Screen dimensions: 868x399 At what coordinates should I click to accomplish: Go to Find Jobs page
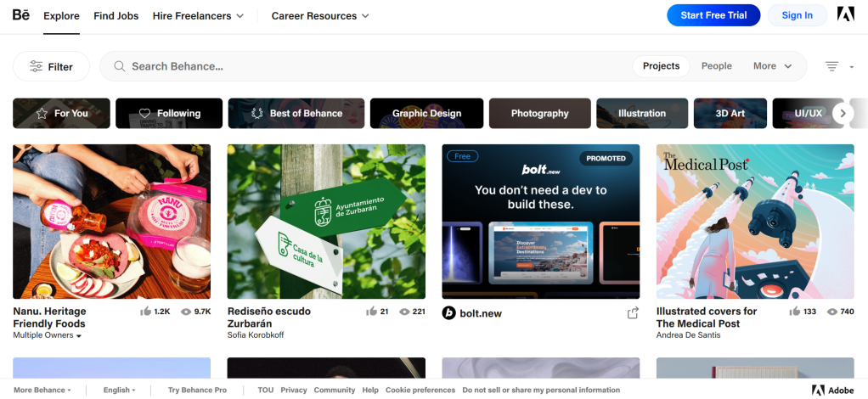(x=116, y=15)
